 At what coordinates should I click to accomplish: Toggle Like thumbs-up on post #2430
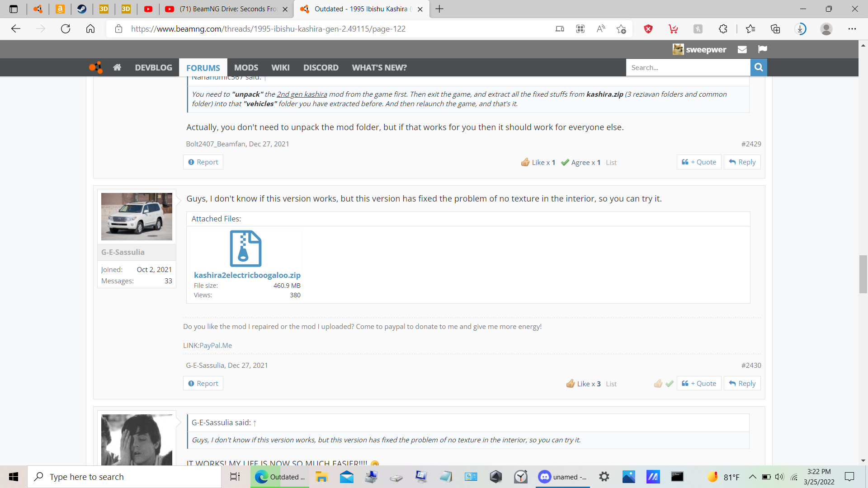pos(658,384)
